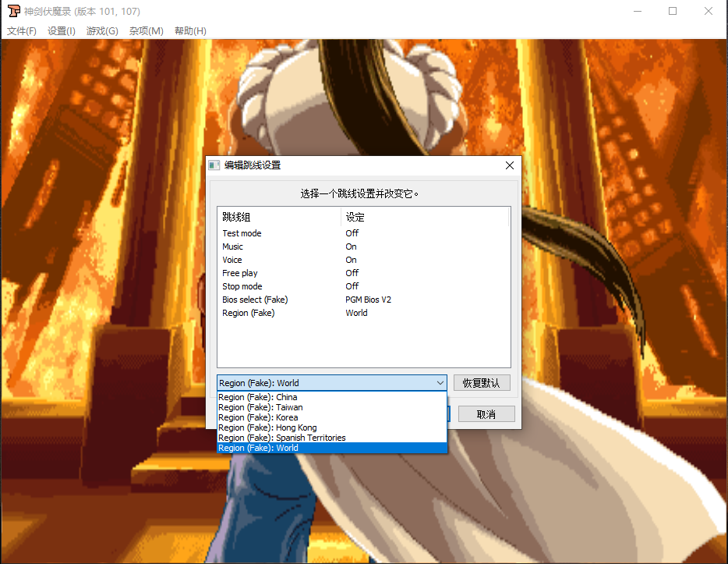Screen dimensions: 728x564
Task: Open the 文件(F) menu
Action: [21, 30]
